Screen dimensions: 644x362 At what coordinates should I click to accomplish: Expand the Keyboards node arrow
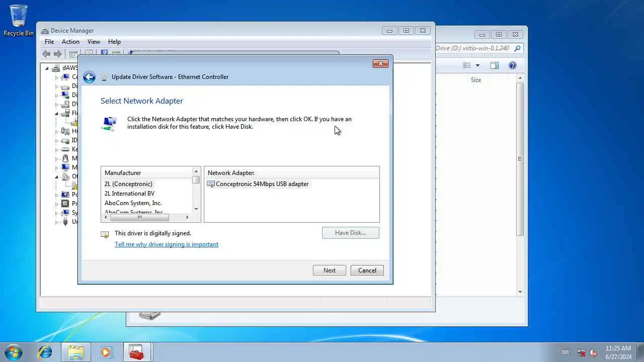(x=56, y=150)
